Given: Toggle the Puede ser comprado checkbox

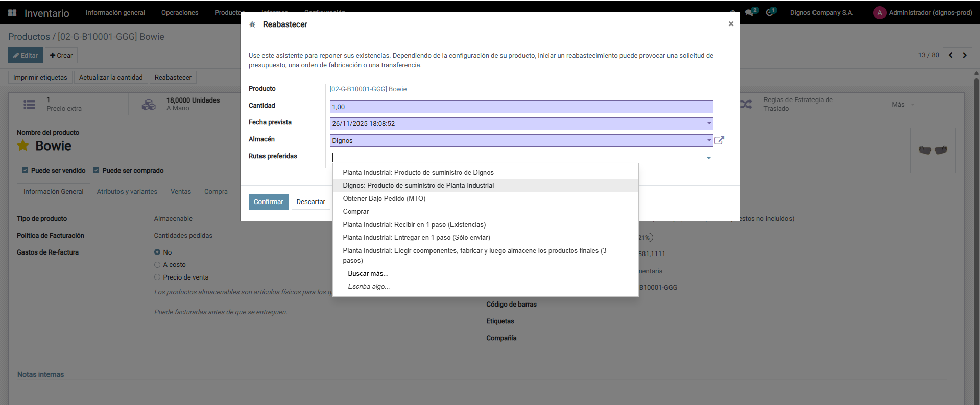Looking at the screenshot, I should [96, 170].
